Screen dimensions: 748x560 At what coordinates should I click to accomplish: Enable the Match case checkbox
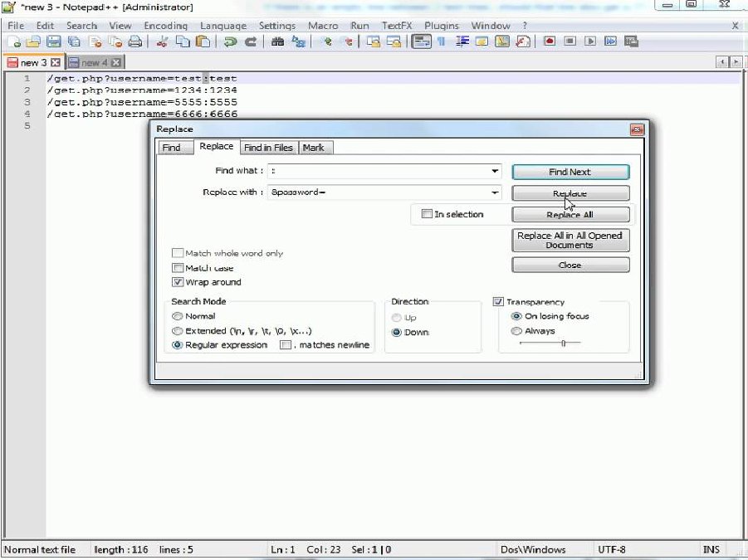(178, 268)
